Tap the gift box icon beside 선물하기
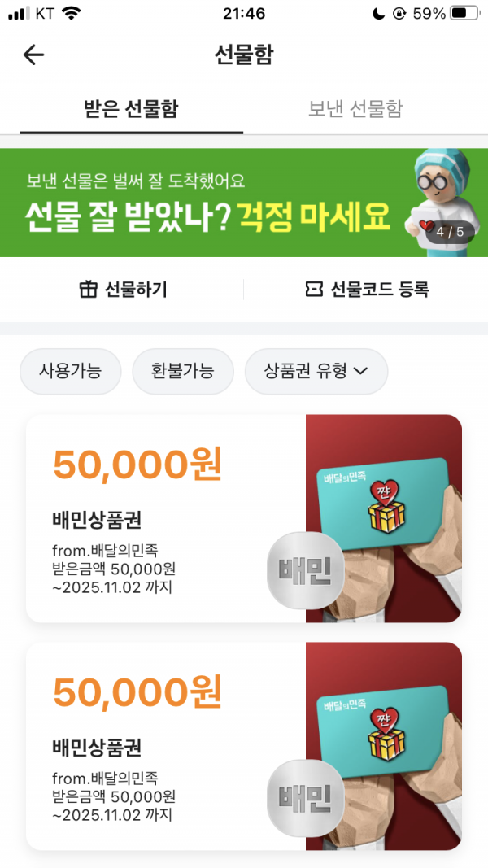The image size is (488, 868). point(88,289)
